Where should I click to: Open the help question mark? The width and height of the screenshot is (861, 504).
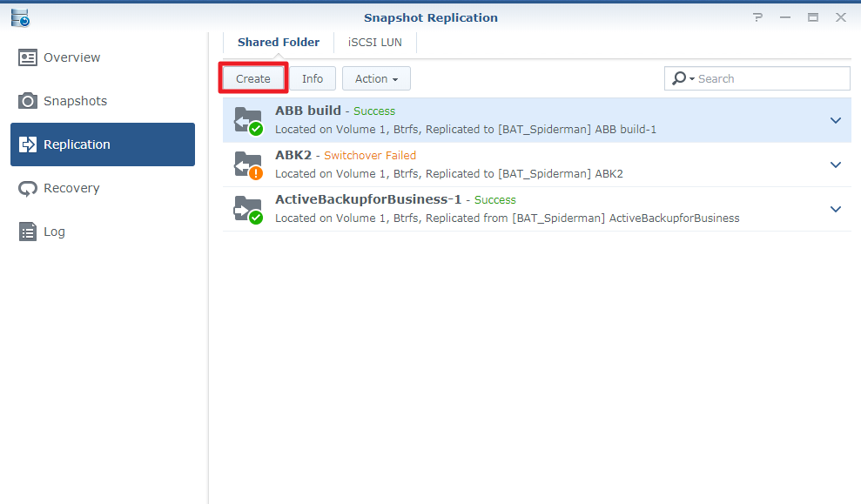click(x=757, y=17)
